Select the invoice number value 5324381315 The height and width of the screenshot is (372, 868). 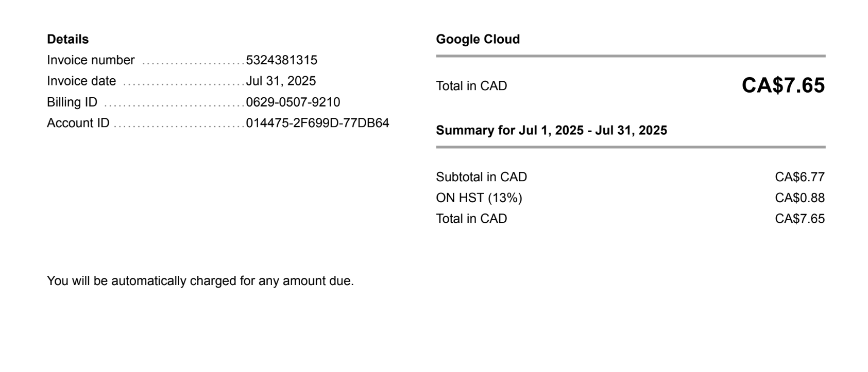coord(281,60)
